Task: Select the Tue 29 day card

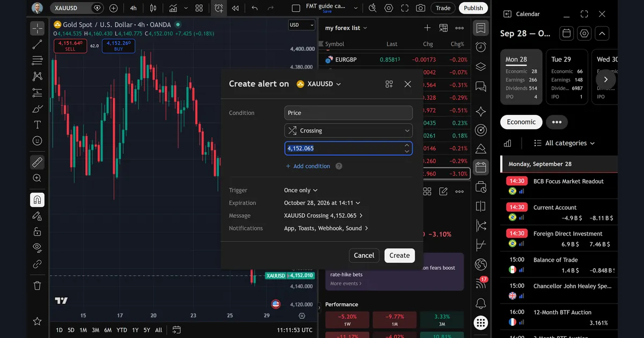Action: (566, 77)
